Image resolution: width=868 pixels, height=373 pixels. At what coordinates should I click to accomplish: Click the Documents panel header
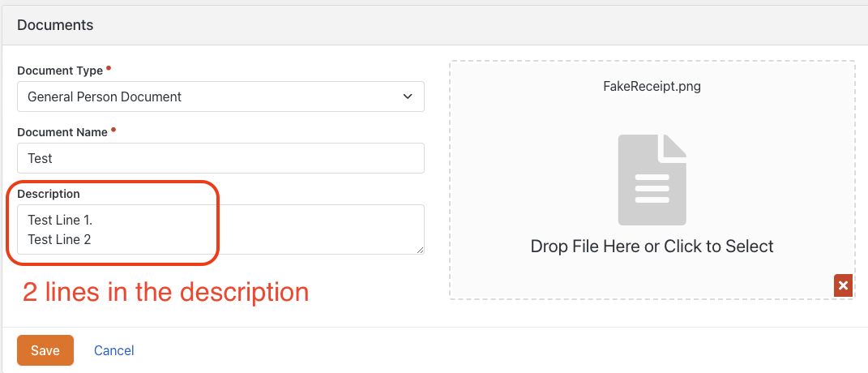tap(434, 25)
